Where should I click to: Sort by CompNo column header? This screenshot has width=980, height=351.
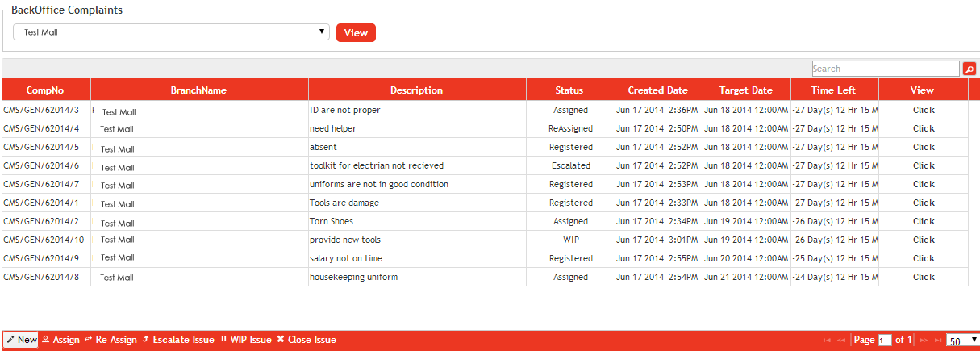click(x=45, y=90)
